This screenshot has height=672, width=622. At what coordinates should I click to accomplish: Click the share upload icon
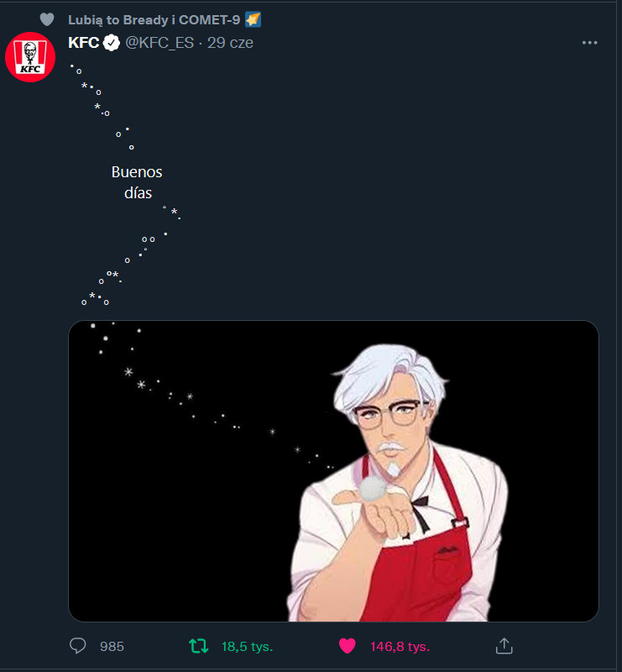click(504, 646)
